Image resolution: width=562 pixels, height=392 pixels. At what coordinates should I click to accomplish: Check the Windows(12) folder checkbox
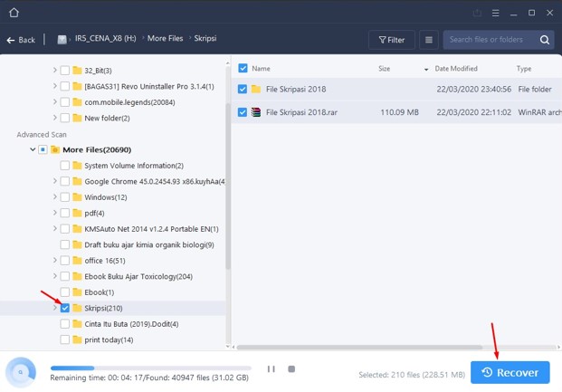tap(65, 196)
